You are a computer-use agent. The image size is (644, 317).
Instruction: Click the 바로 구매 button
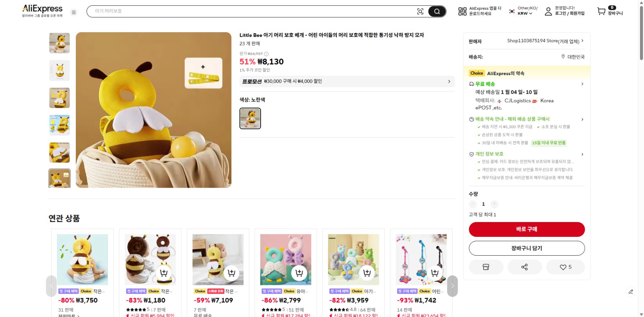pyautogui.click(x=526, y=229)
